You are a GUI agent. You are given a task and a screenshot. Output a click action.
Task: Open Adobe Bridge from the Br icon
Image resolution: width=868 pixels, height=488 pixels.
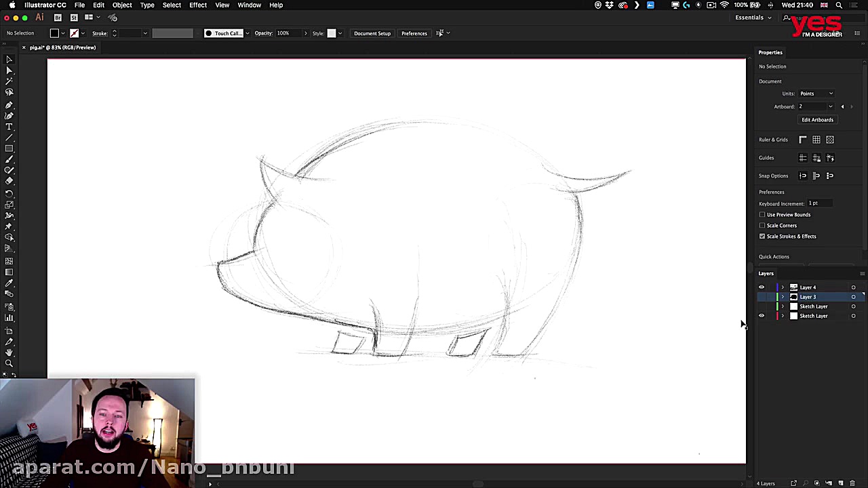point(58,18)
